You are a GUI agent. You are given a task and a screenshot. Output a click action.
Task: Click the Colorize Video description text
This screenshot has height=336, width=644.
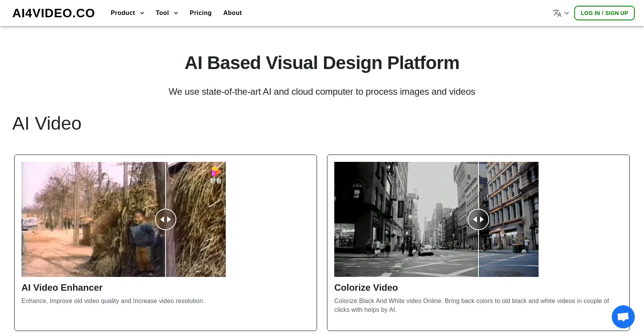click(471, 305)
